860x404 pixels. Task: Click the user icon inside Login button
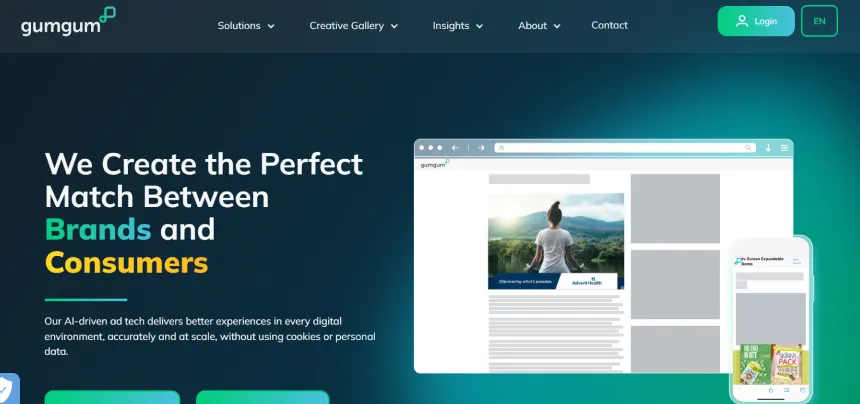coord(741,21)
